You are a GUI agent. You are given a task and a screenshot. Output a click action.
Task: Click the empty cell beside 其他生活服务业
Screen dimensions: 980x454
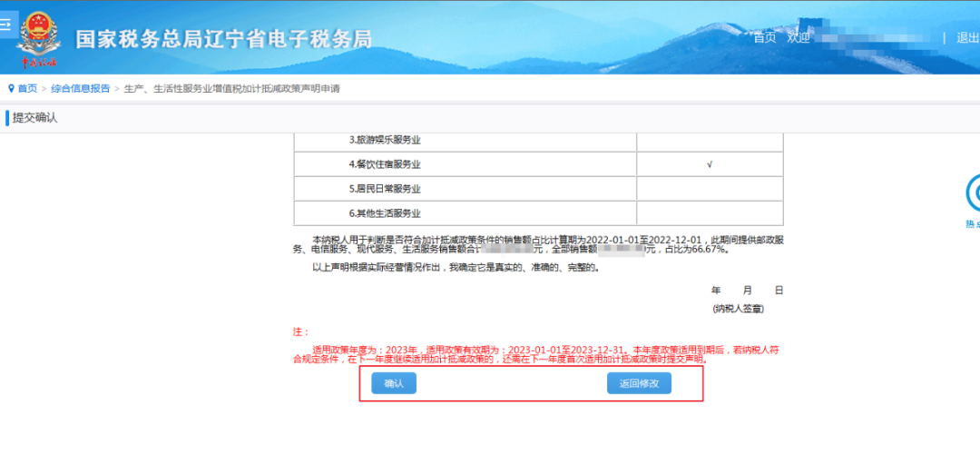[710, 213]
